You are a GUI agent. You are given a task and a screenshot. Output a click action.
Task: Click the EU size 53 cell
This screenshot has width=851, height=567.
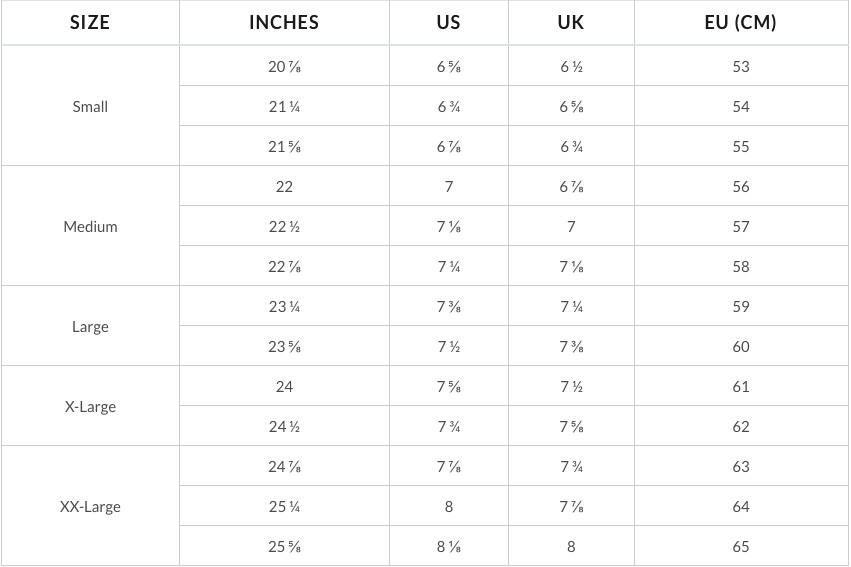click(x=740, y=66)
